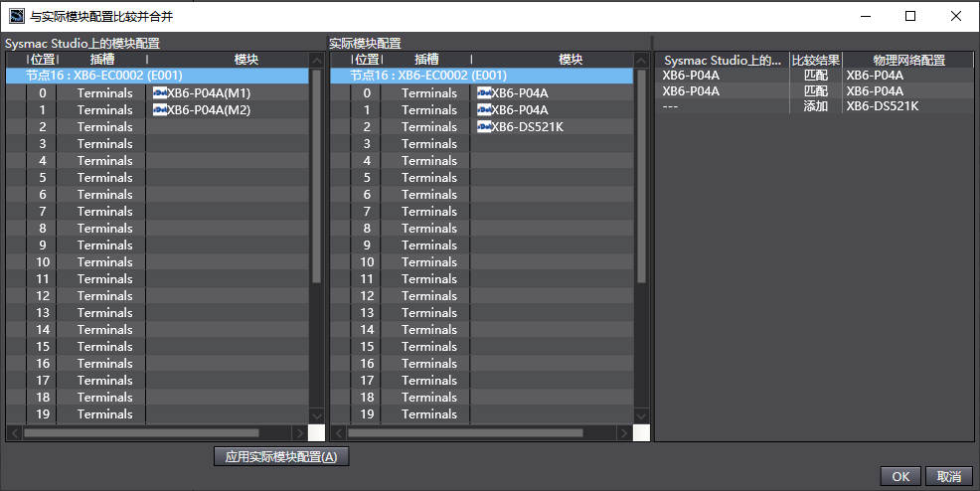The height and width of the screenshot is (491, 980).
Task: Click Sysmac Studio icon in title bar
Action: 16,16
